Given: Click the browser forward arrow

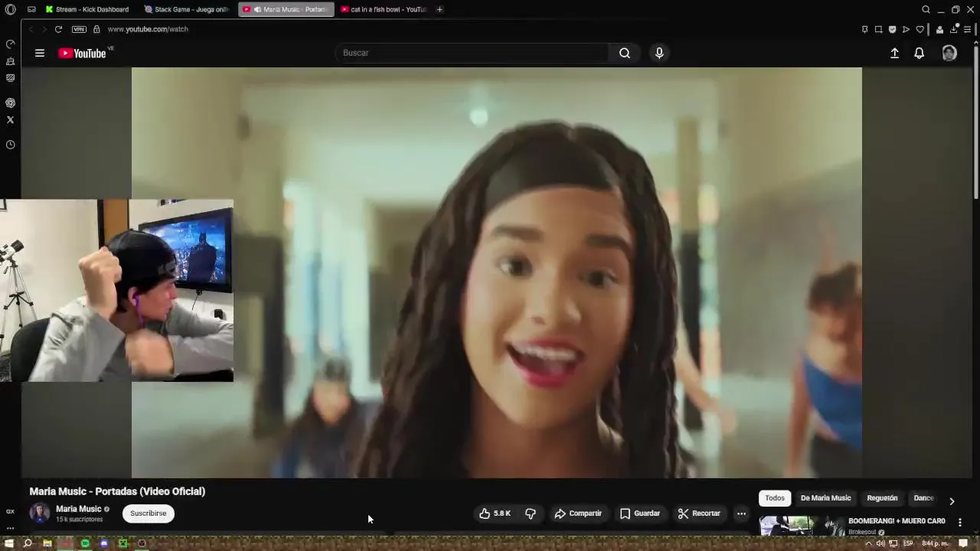Looking at the screenshot, I should 45,29.
